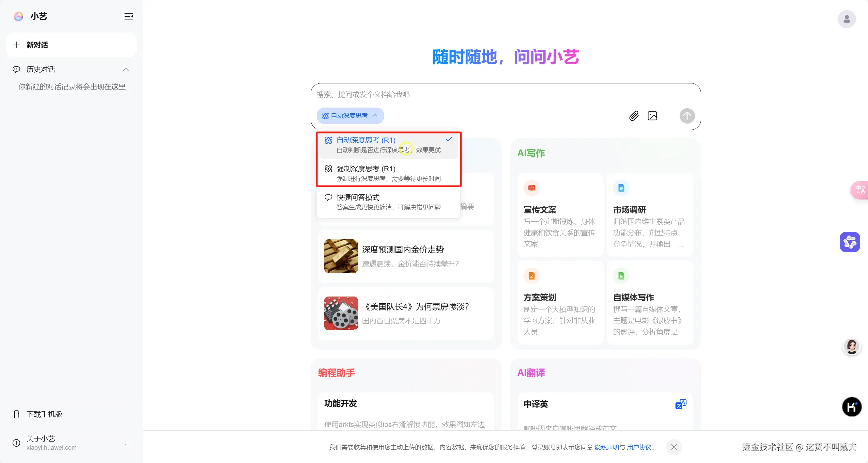Open the 宣传文案 writing card
This screenshot has height=463, width=868.
560,215
